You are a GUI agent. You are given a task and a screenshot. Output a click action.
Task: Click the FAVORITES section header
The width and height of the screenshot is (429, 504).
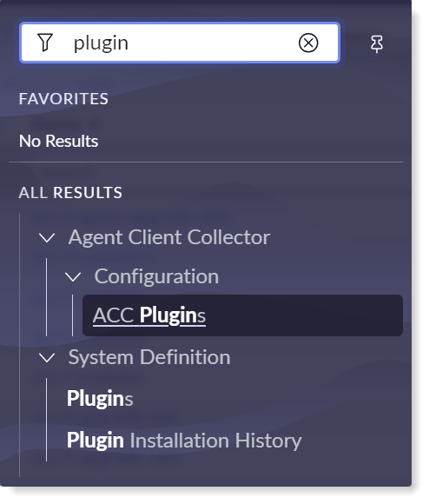pos(63,99)
